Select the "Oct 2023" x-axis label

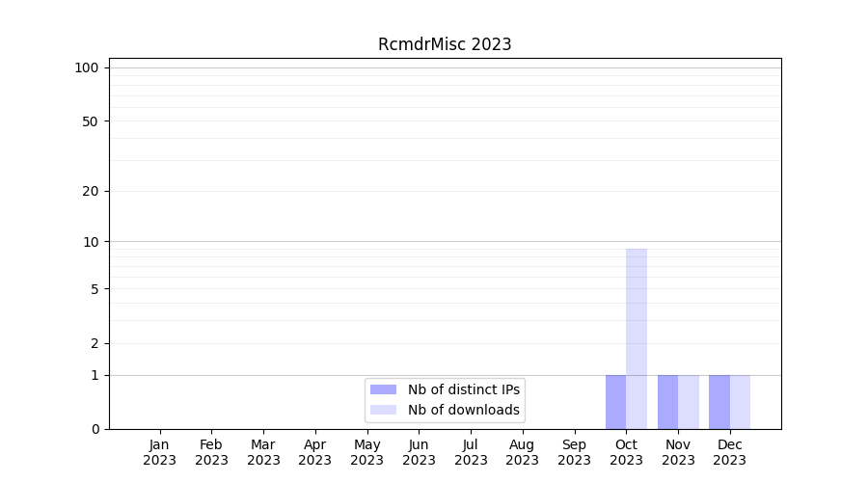[x=626, y=452]
